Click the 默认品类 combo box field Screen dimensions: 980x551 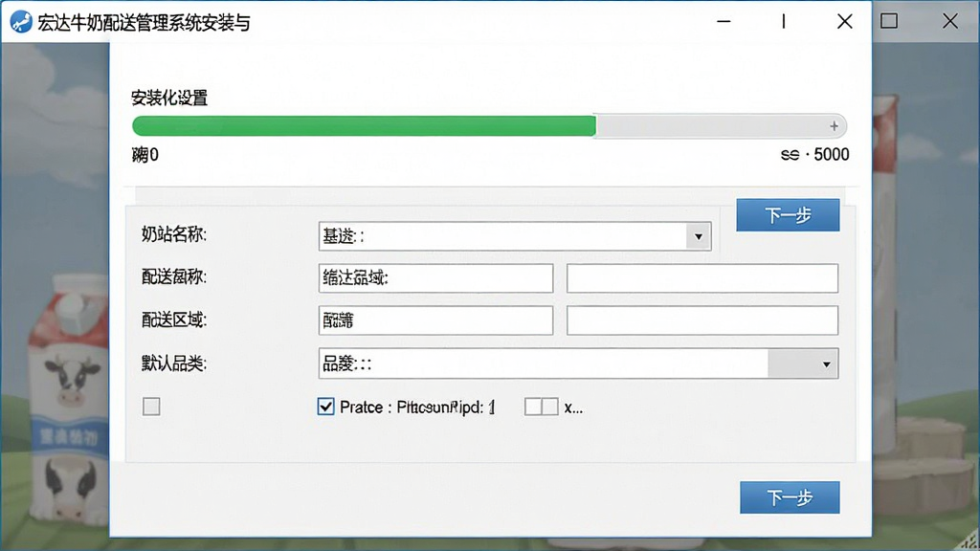[578, 364]
